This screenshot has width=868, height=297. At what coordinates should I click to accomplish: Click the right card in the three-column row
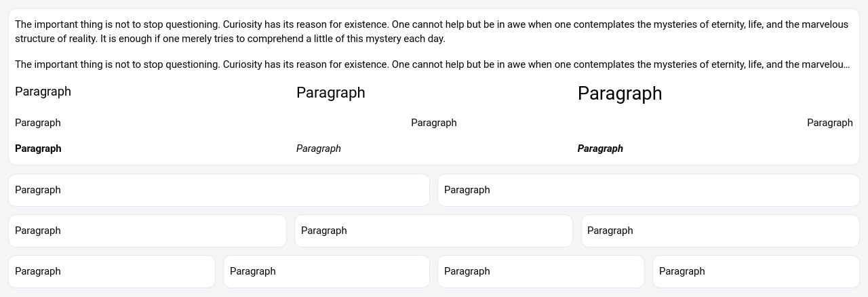coord(720,231)
